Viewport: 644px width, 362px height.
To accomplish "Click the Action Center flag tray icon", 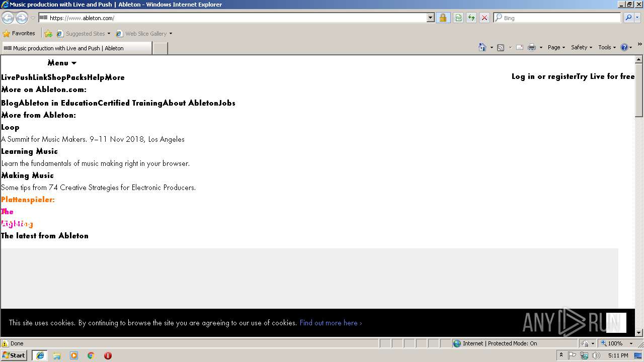I will pyautogui.click(x=572, y=355).
